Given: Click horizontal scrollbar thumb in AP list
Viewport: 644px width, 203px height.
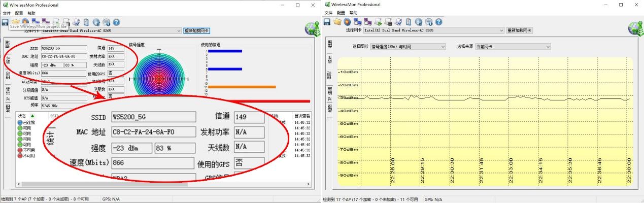Looking at the screenshot, I should pyautogui.click(x=105, y=184).
